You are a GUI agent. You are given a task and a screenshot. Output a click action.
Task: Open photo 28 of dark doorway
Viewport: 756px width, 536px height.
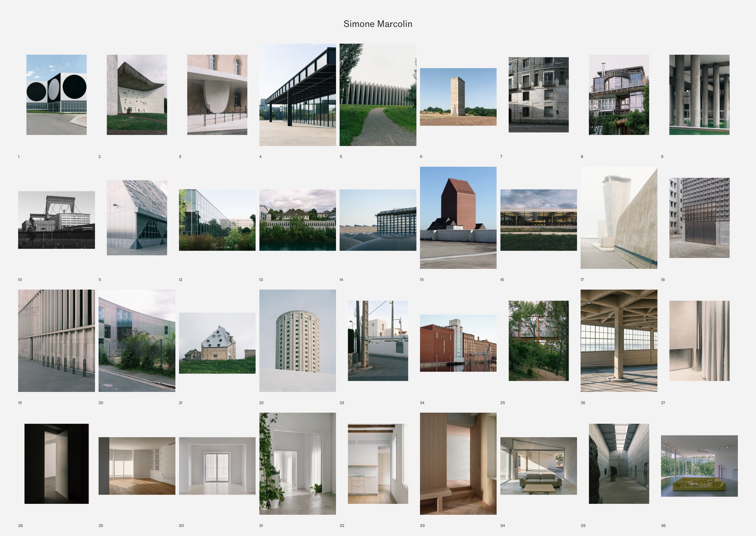[x=57, y=463]
